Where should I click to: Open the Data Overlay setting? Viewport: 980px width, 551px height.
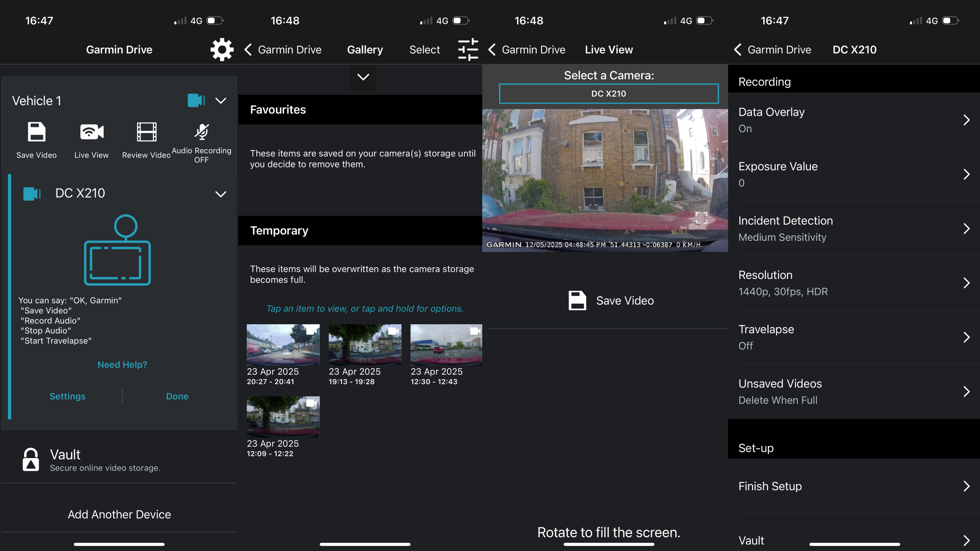(854, 120)
